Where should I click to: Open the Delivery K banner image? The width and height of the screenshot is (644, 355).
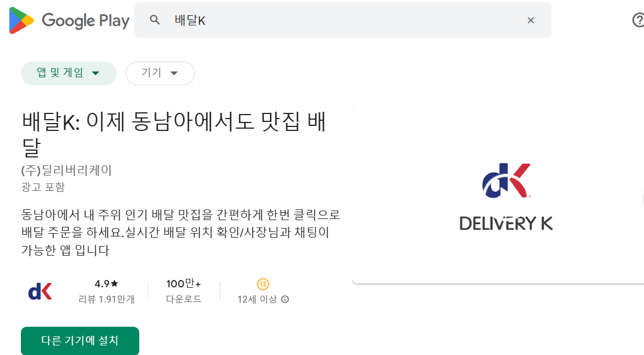click(x=498, y=197)
